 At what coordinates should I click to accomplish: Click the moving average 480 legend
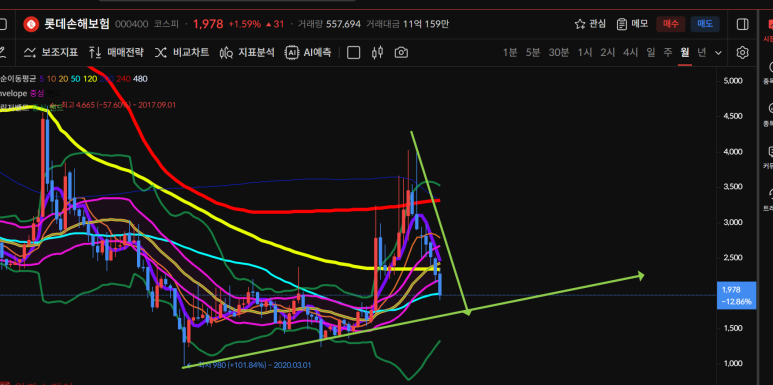(x=140, y=79)
